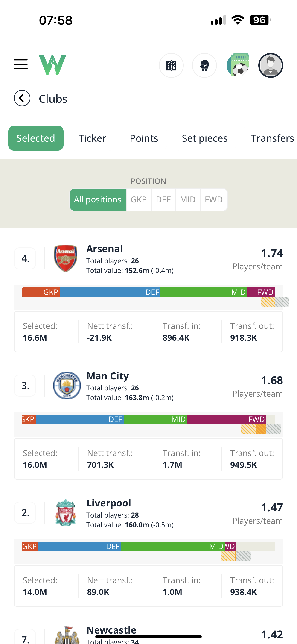Tap the Man City club crest
The width and height of the screenshot is (297, 644).
67,386
